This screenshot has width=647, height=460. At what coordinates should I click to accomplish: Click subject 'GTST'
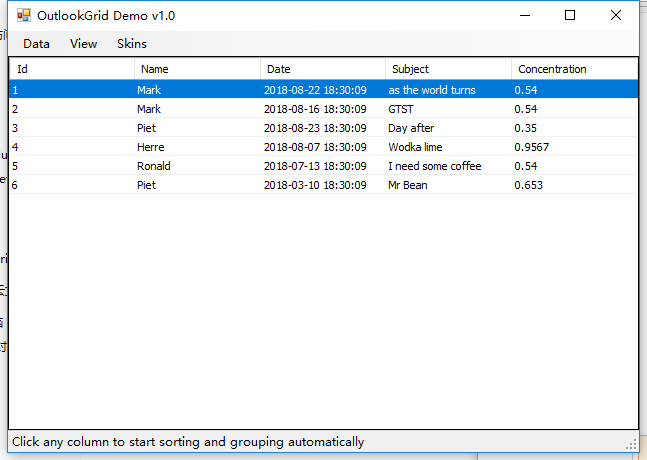[x=449, y=109]
